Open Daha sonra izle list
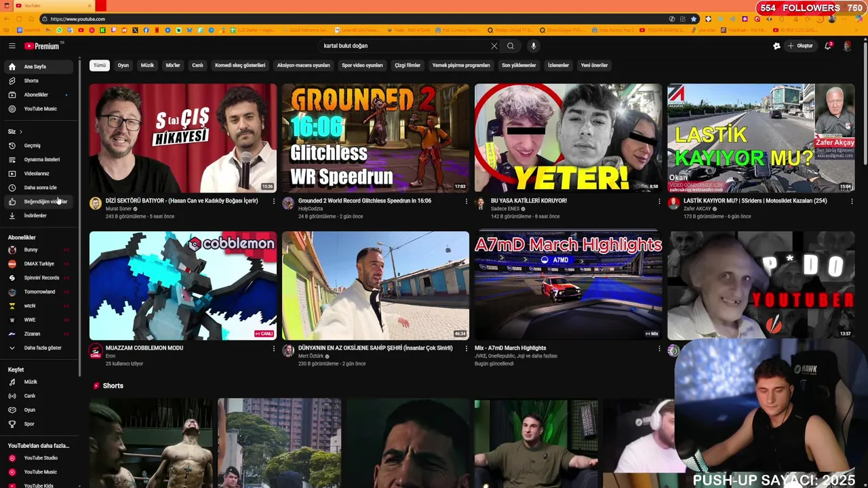The height and width of the screenshot is (488, 868). pos(39,188)
